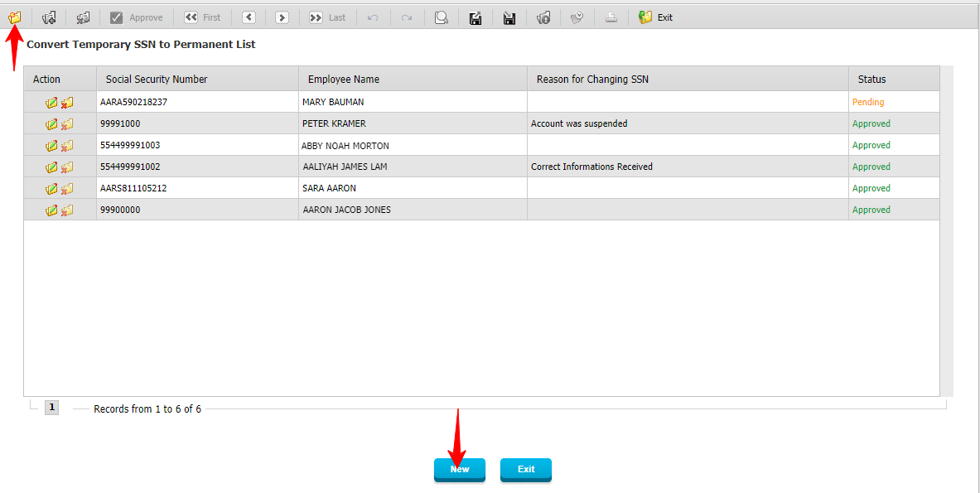Open the edit icon for MARY BAUMAN's row
The image size is (980, 493).
tap(50, 102)
